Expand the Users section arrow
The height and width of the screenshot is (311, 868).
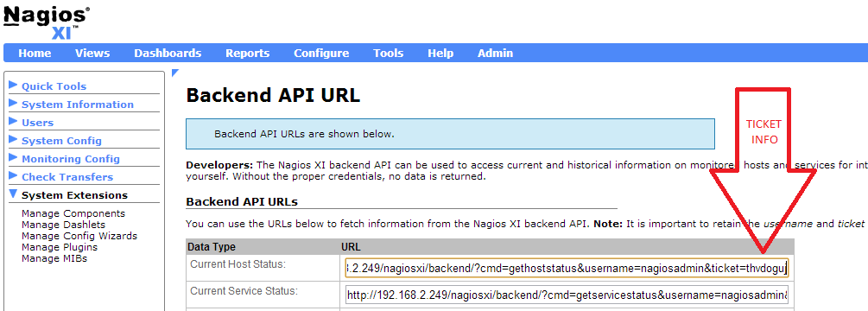tap(13, 122)
